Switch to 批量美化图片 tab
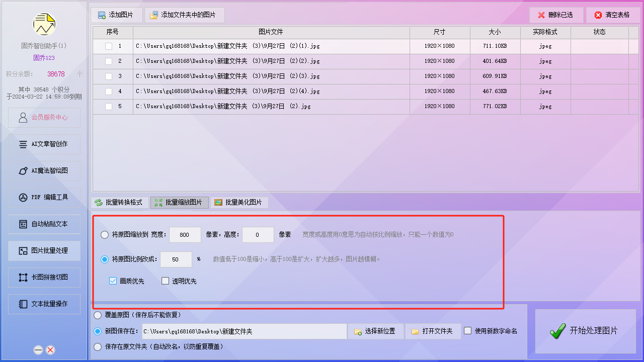644x362 pixels. tap(239, 203)
